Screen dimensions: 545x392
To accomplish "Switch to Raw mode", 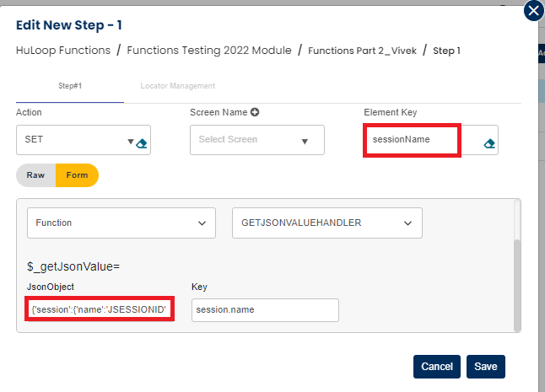I will coord(35,175).
